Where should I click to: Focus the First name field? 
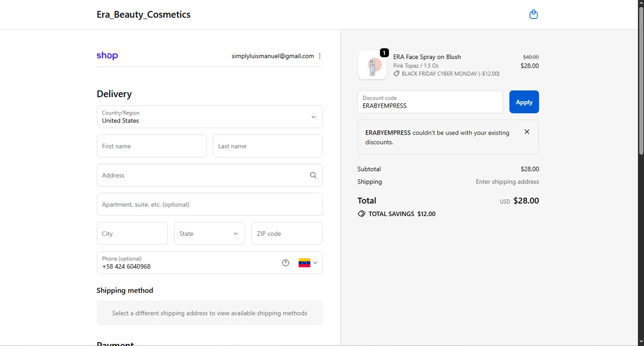pos(152,146)
